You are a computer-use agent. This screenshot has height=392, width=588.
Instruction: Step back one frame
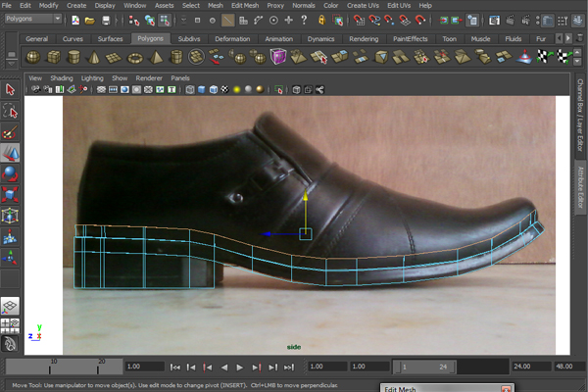pyautogui.click(x=191, y=367)
